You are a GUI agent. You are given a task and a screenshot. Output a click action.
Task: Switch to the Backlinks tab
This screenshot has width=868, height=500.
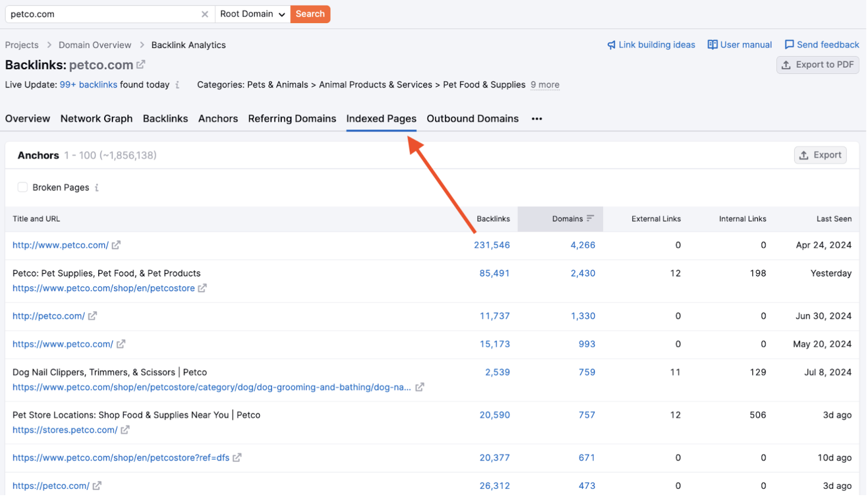point(165,119)
